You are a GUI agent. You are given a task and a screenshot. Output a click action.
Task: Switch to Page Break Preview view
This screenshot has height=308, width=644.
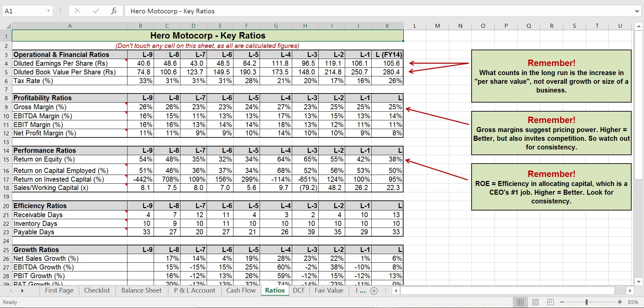(x=550, y=302)
